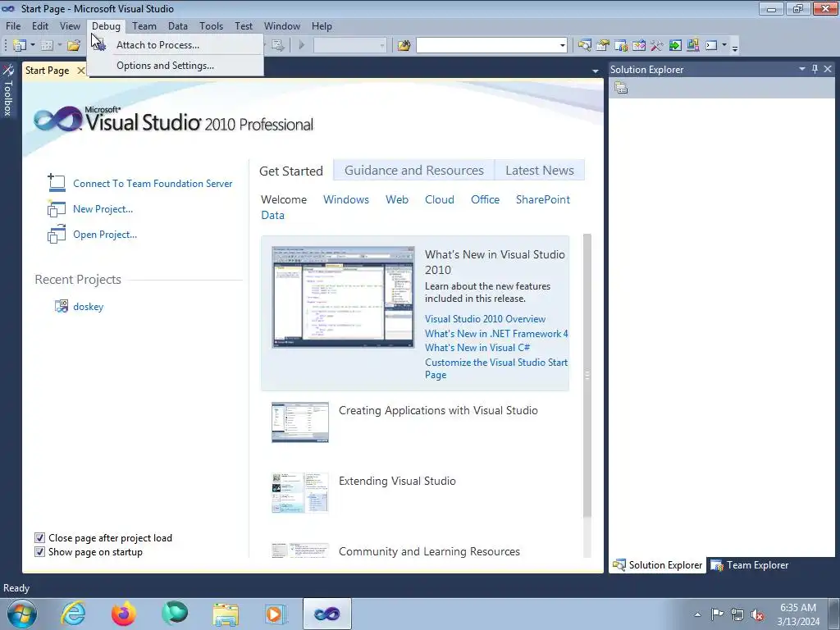The image size is (840, 630).
Task: Toggle Close page after project load checkbox
Action: coord(39,538)
